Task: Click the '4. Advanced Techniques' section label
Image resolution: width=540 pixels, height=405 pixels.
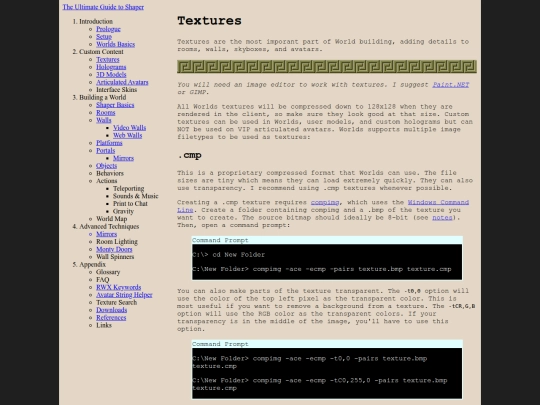Action: 106,226
